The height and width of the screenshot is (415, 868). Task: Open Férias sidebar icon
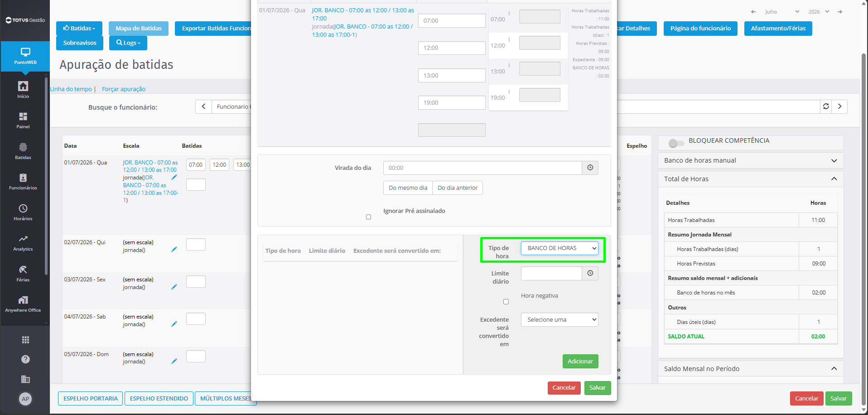23,273
